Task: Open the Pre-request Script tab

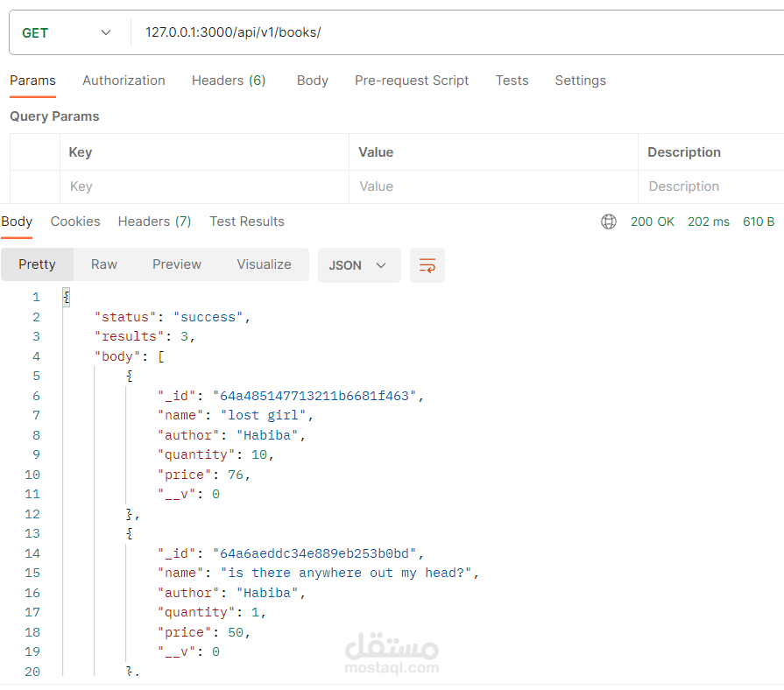Action: pos(412,81)
